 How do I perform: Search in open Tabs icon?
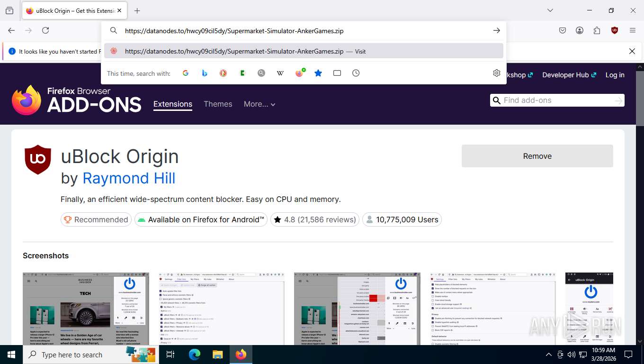coord(337,73)
